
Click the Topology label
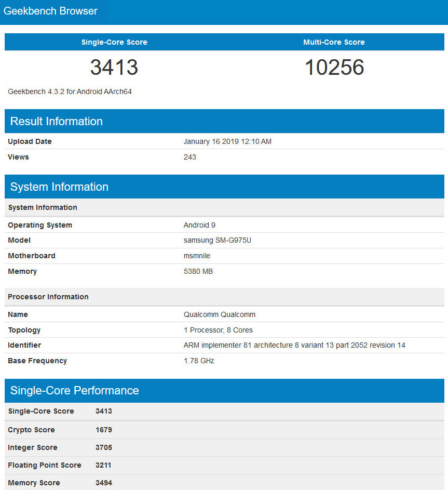click(x=24, y=330)
